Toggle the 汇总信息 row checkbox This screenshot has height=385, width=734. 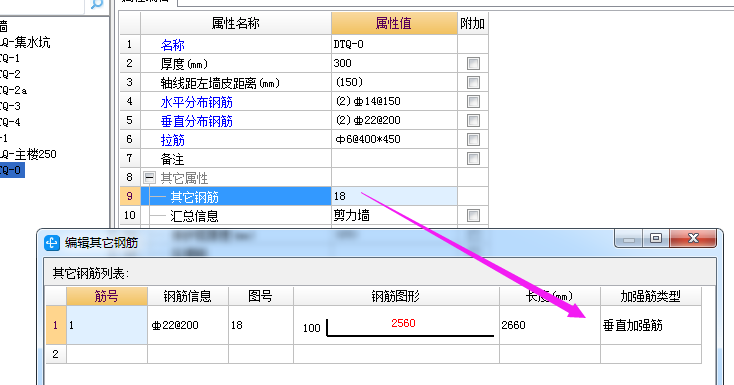[473, 215]
